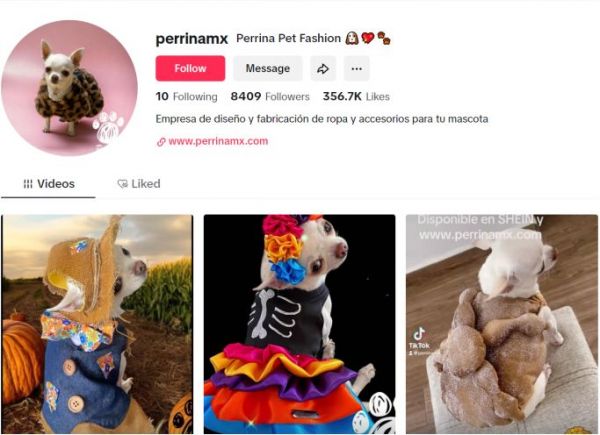Switch to the Videos tab
Viewport: 600px width, 435px height.
coord(48,184)
